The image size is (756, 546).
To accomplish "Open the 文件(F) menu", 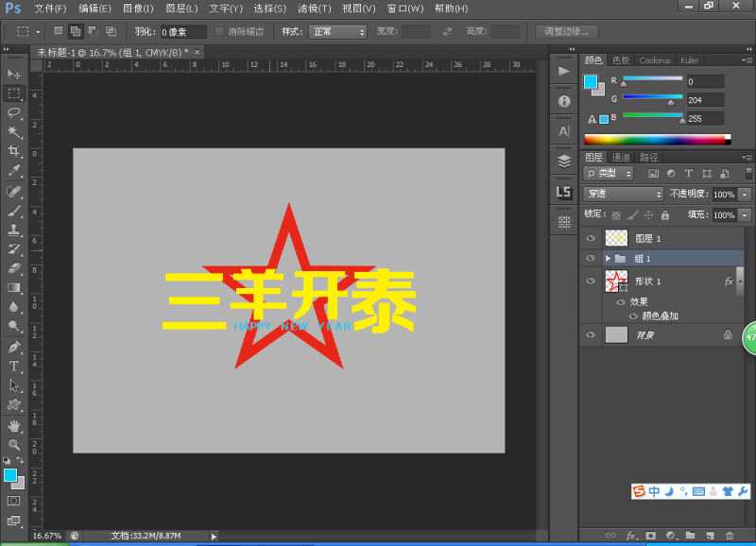I will (50, 9).
